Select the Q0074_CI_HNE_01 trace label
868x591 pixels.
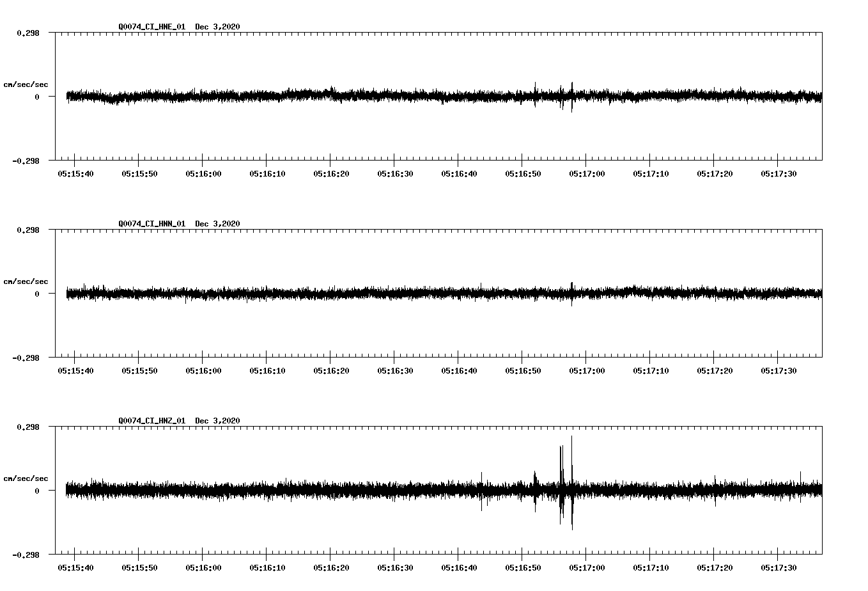[151, 27]
